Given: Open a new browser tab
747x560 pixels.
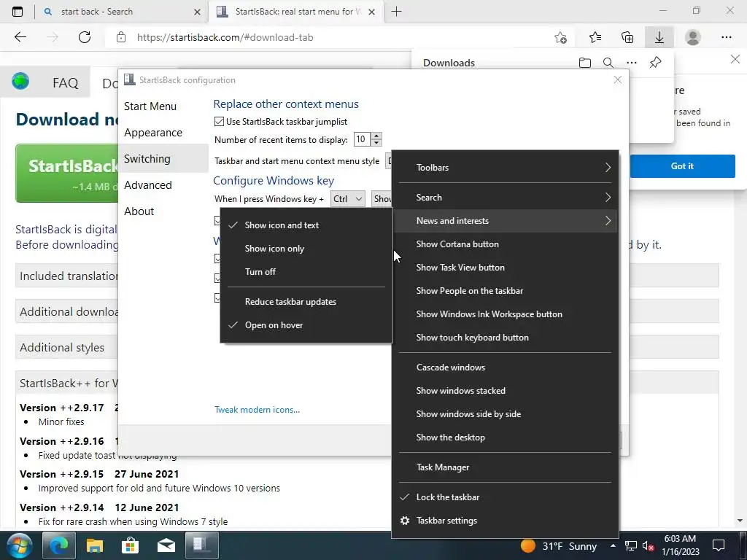Looking at the screenshot, I should (x=396, y=12).
